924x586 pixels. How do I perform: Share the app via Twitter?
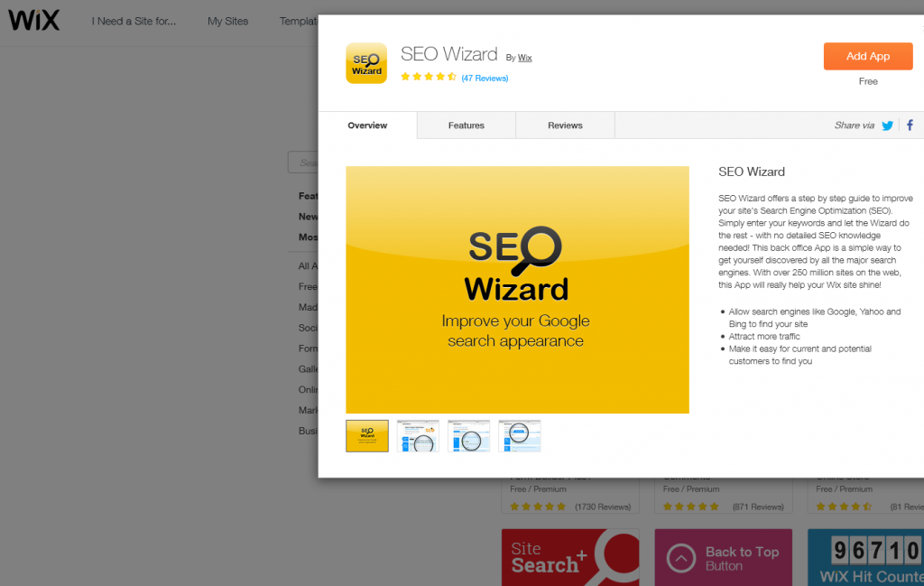tap(888, 126)
